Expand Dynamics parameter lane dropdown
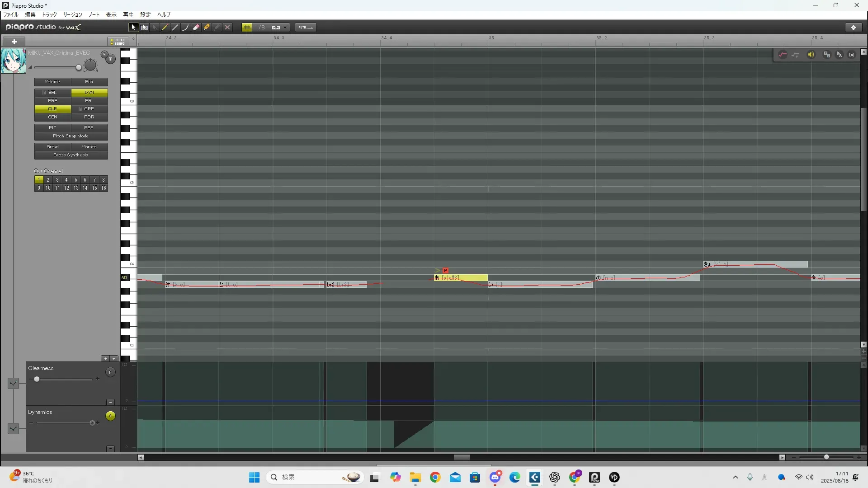Screen dimensions: 868x488 tap(13, 428)
